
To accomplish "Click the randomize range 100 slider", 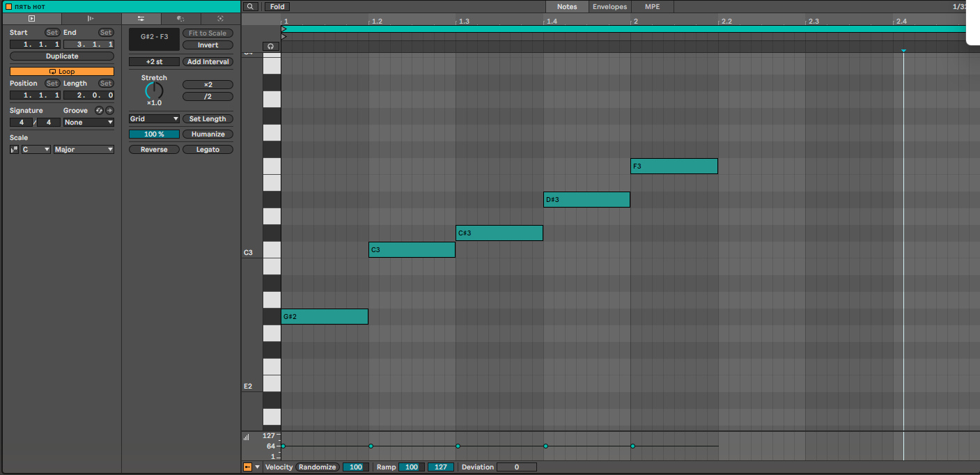I will [x=356, y=467].
